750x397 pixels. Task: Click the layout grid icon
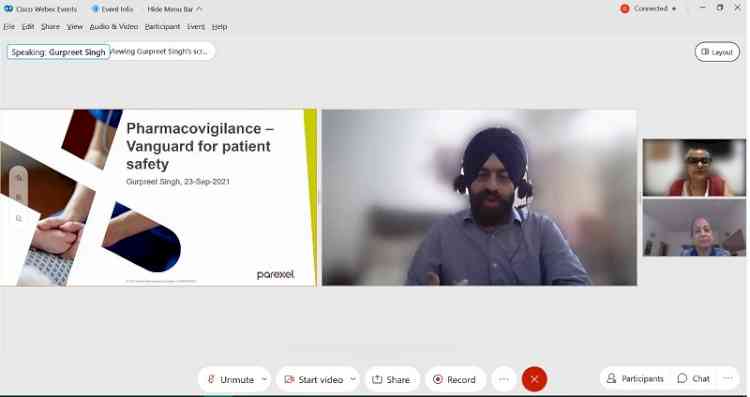click(705, 52)
